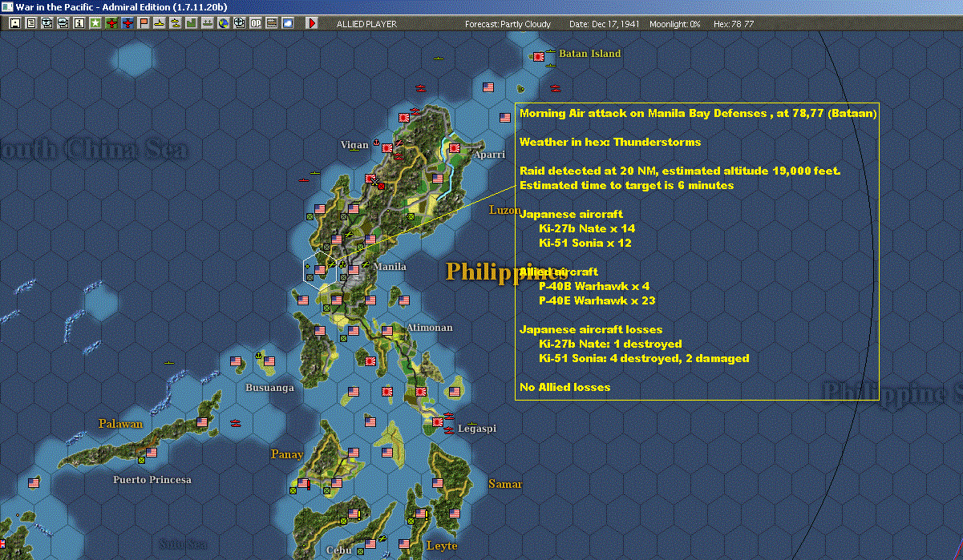963x560 pixels.
Task: Click the striped list toolbar icon
Action: tap(271, 23)
